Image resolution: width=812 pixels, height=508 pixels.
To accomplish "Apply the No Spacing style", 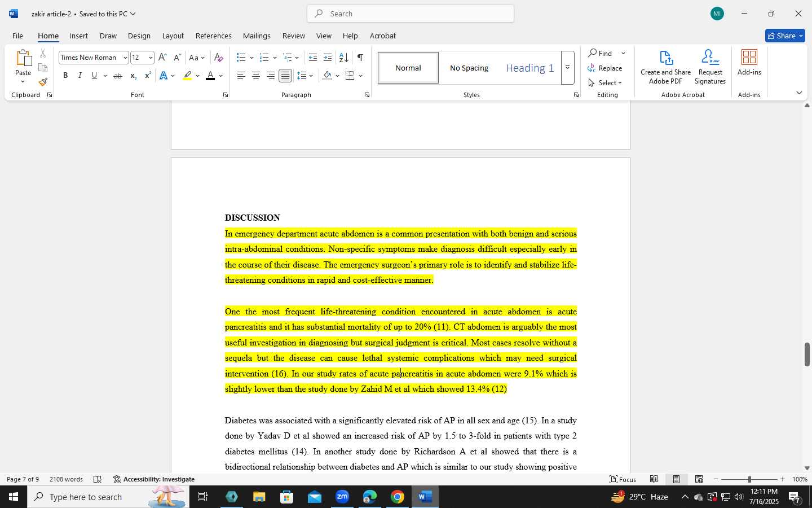I will pos(469,68).
